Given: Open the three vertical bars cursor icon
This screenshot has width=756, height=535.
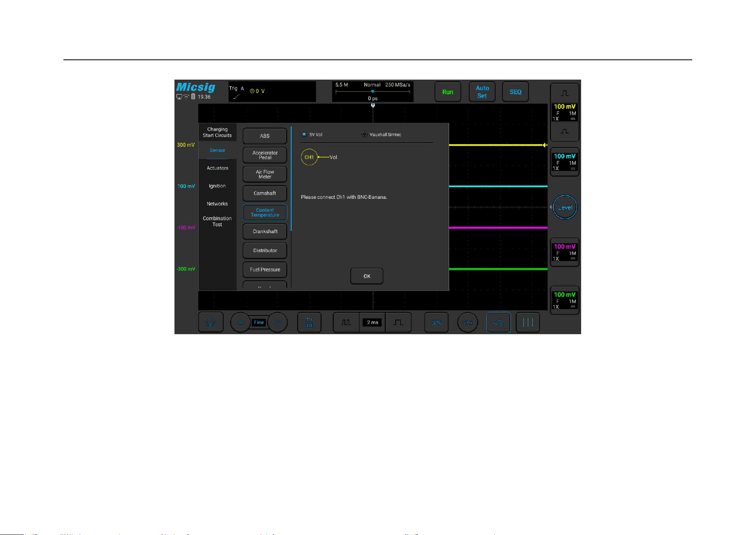Looking at the screenshot, I should pyautogui.click(x=528, y=322).
